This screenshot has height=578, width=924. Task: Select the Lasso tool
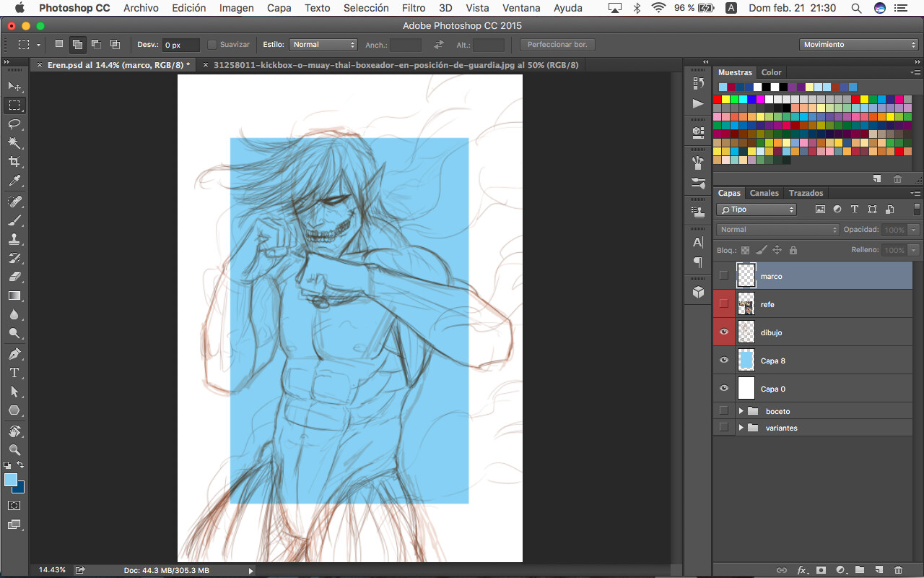point(14,124)
